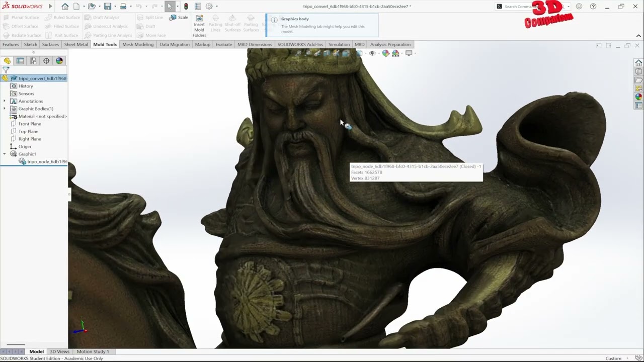Viewport: 644px width, 362px height.
Task: Open File Explorer in the task pane
Action: [x=638, y=80]
